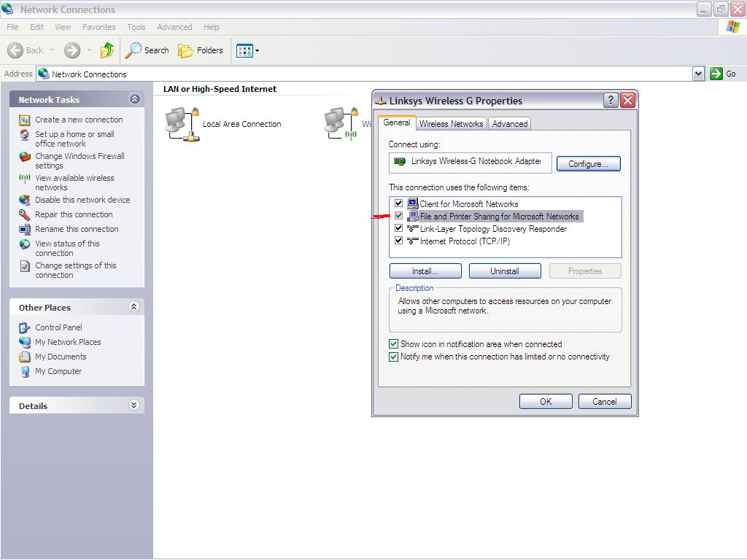The image size is (747, 560).
Task: Open the Tools menu
Action: pyautogui.click(x=136, y=27)
